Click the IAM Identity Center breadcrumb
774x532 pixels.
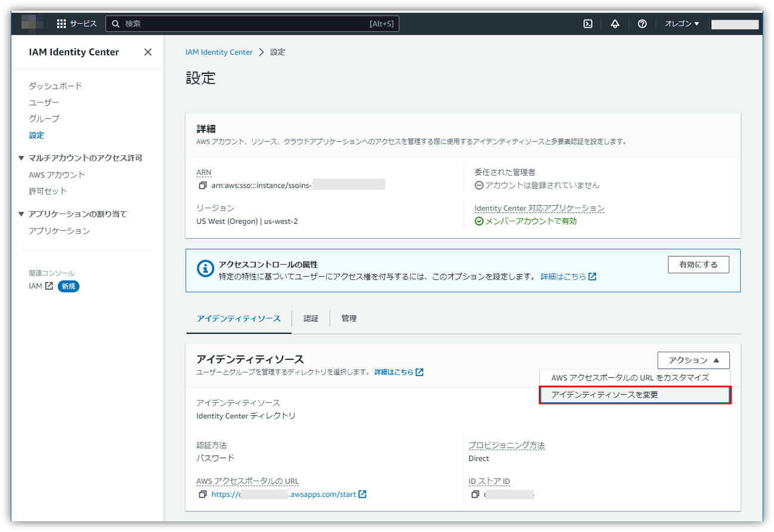click(x=219, y=52)
